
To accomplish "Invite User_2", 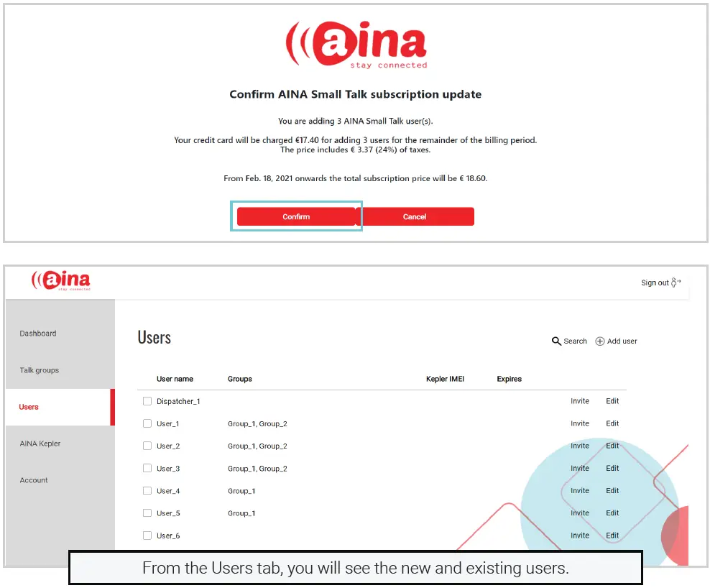I will click(580, 446).
